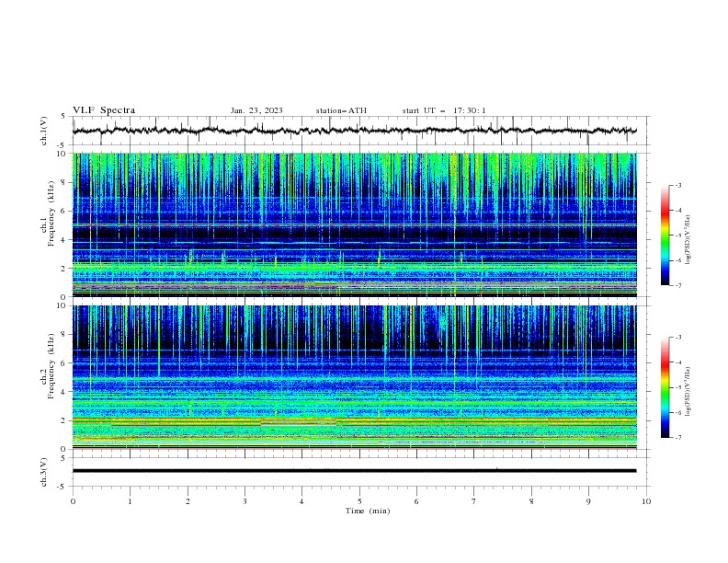Click the "10" tick on the Time axis
The image size is (728, 563).
coord(646,501)
